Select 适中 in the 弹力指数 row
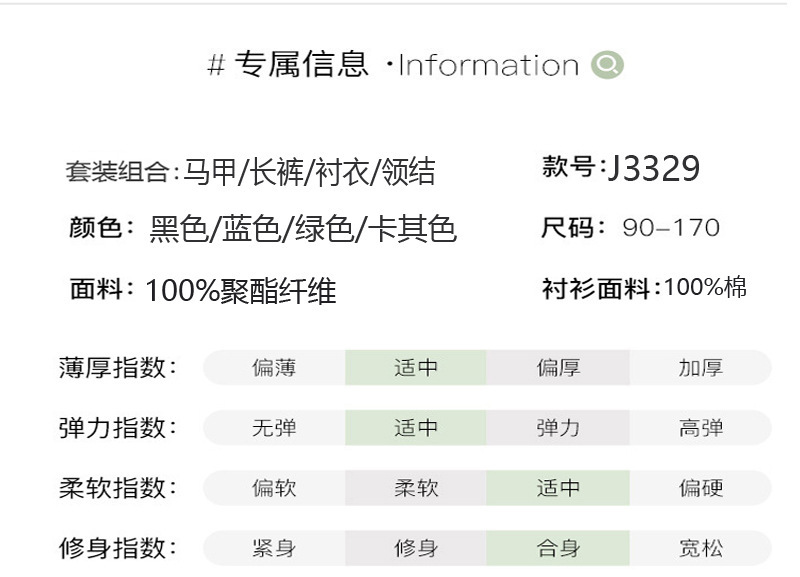The width and height of the screenshot is (800, 577). (416, 428)
